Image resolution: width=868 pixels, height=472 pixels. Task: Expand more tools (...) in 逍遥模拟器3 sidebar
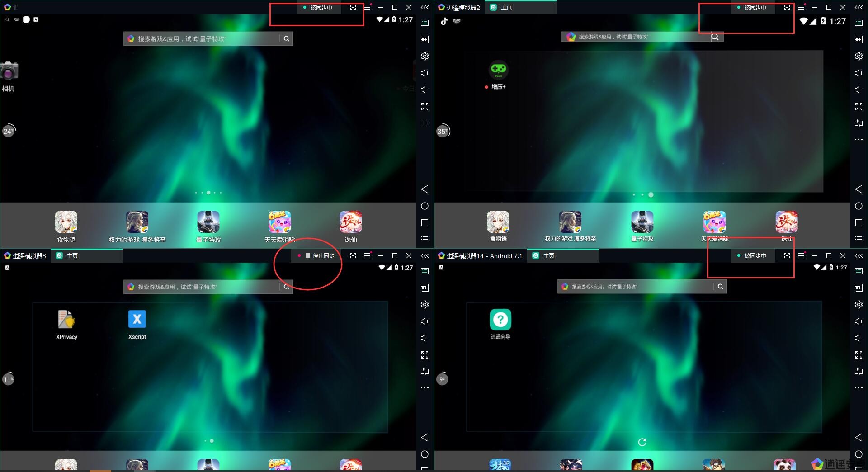425,388
